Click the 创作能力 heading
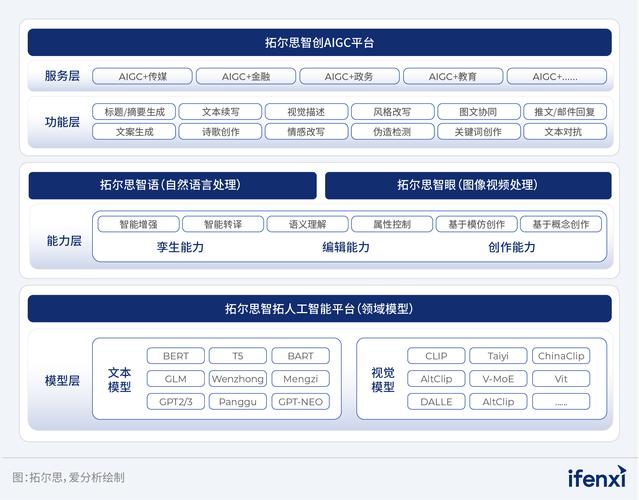Viewport: 639px width, 500px height. pos(512,247)
